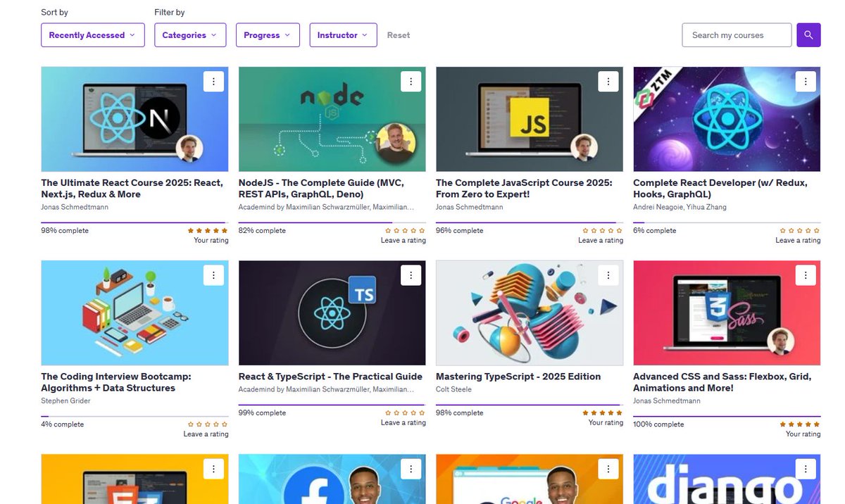Reset the applied filters
The width and height of the screenshot is (845, 504).
click(399, 35)
